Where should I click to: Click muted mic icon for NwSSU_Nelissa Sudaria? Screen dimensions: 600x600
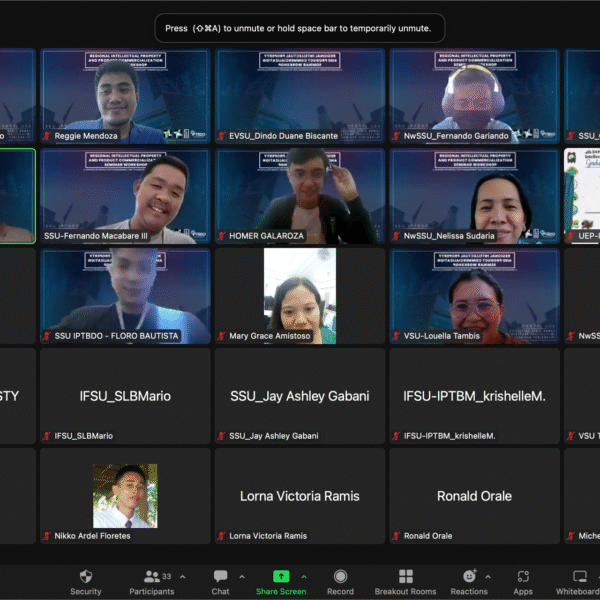tap(396, 236)
